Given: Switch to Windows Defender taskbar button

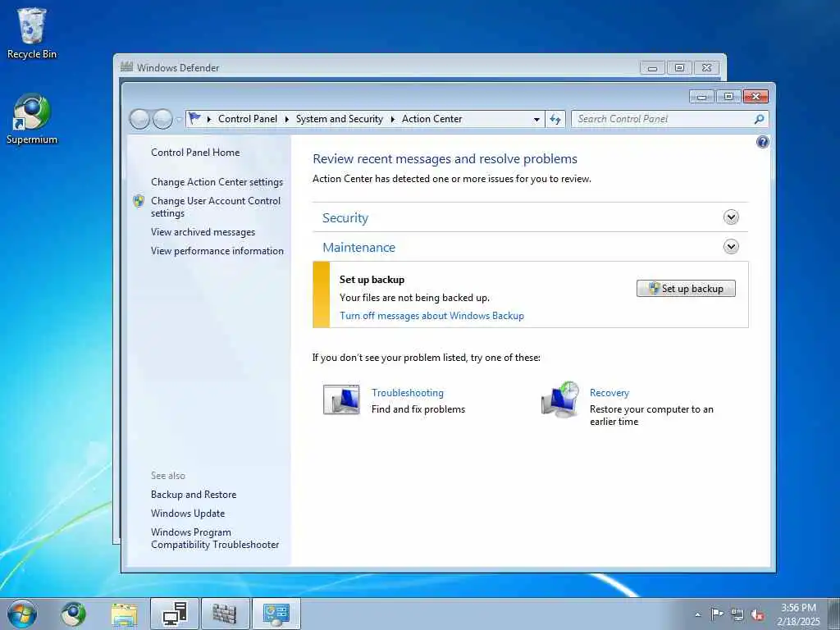Looking at the screenshot, I should coord(225,614).
